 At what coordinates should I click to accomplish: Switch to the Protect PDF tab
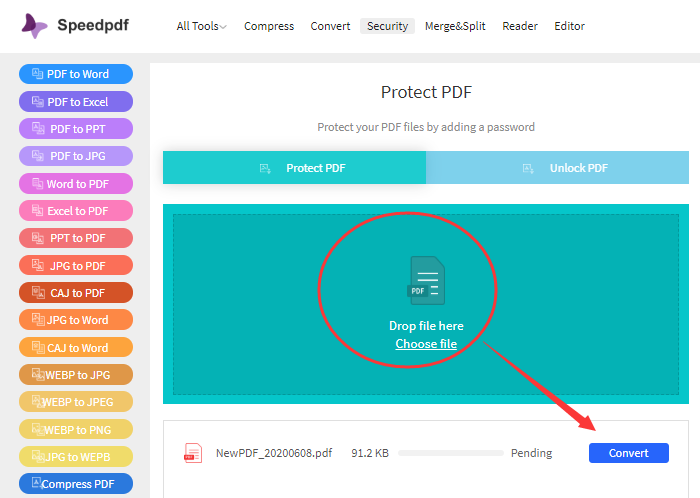(x=294, y=168)
